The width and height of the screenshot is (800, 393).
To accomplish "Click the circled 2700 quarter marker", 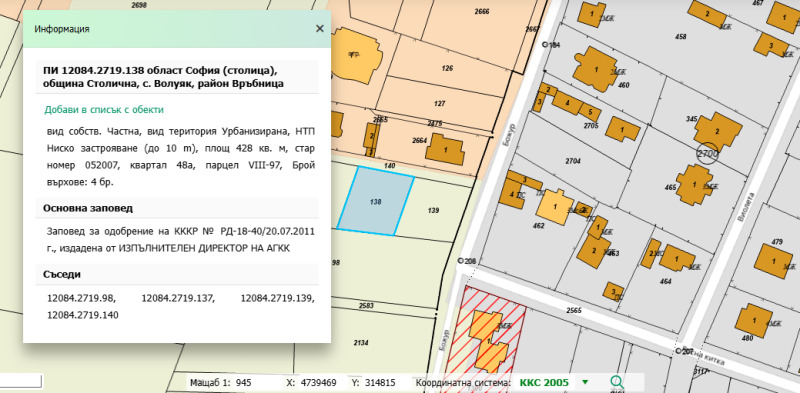I will click(x=707, y=153).
